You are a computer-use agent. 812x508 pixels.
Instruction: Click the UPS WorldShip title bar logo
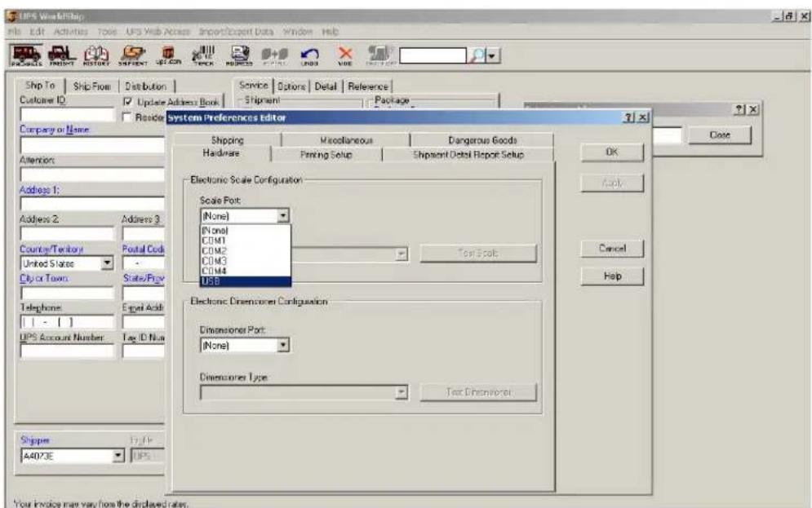[x=11, y=16]
